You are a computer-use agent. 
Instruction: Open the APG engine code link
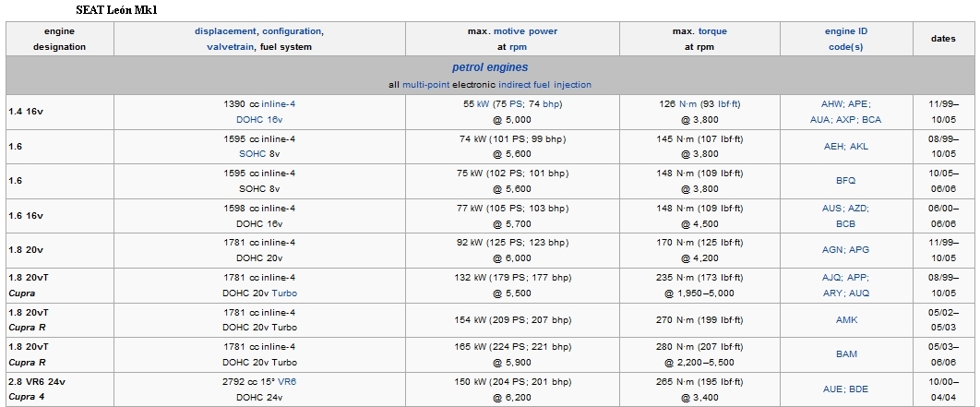pos(859,250)
